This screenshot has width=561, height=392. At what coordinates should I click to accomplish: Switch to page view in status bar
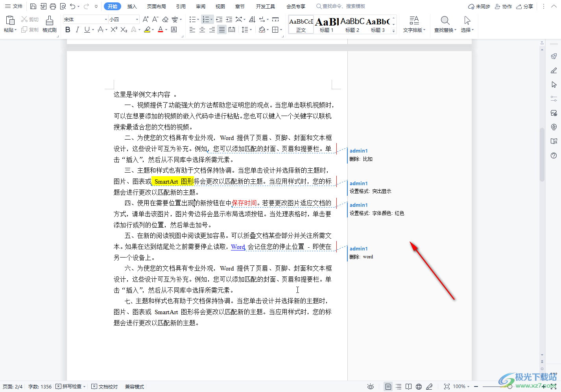tap(388, 386)
